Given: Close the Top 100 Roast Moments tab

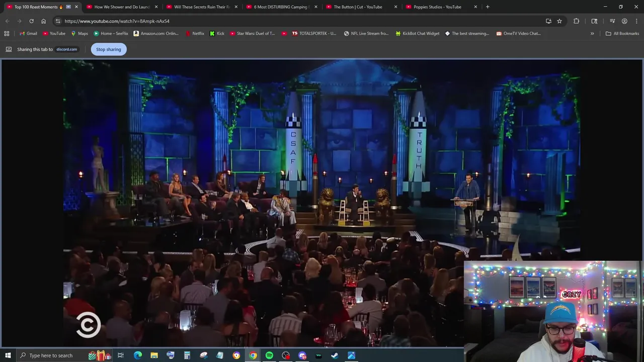Looking at the screenshot, I should point(76,7).
